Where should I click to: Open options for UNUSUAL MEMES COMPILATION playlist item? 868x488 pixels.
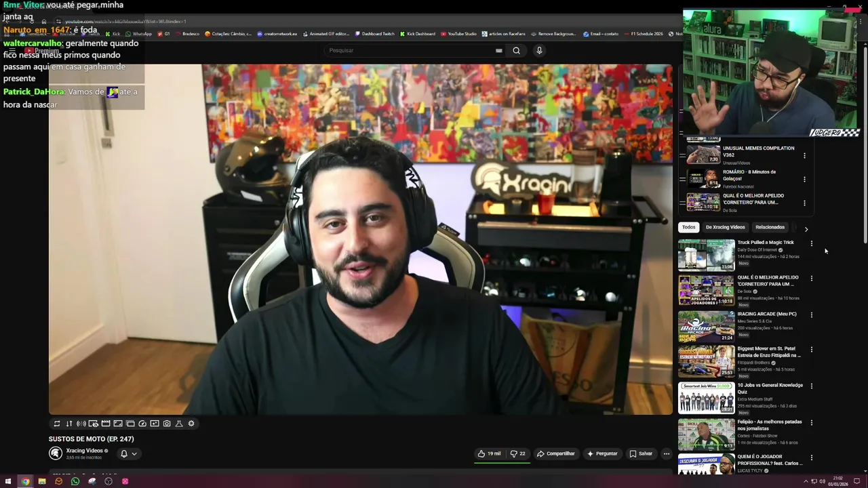tap(804, 156)
